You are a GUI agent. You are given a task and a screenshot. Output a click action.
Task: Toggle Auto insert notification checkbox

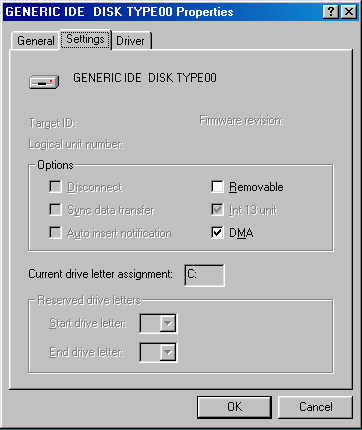tap(55, 232)
